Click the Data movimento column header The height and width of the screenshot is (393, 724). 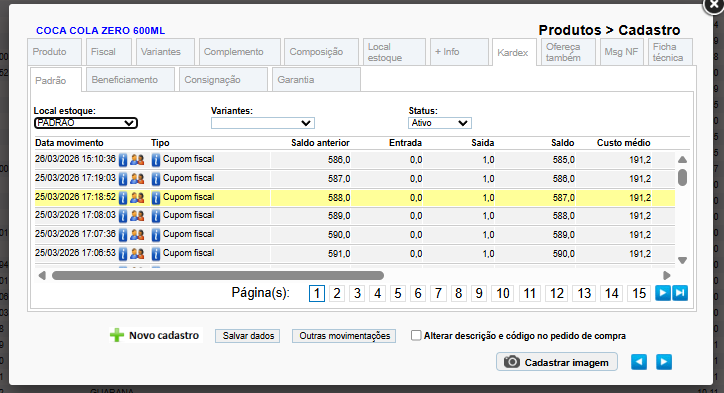pyautogui.click(x=69, y=143)
